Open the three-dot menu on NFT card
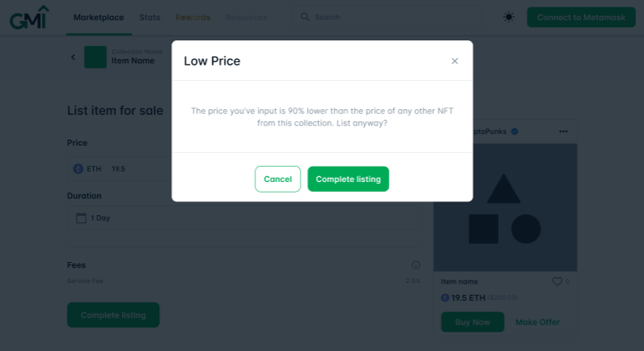Screen dimensions: 644x351 tap(563, 132)
